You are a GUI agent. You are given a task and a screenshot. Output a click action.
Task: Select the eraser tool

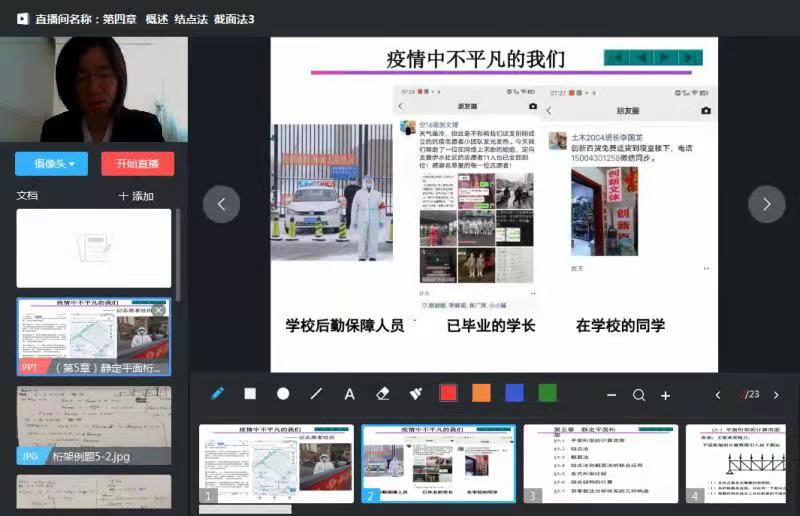(x=382, y=394)
